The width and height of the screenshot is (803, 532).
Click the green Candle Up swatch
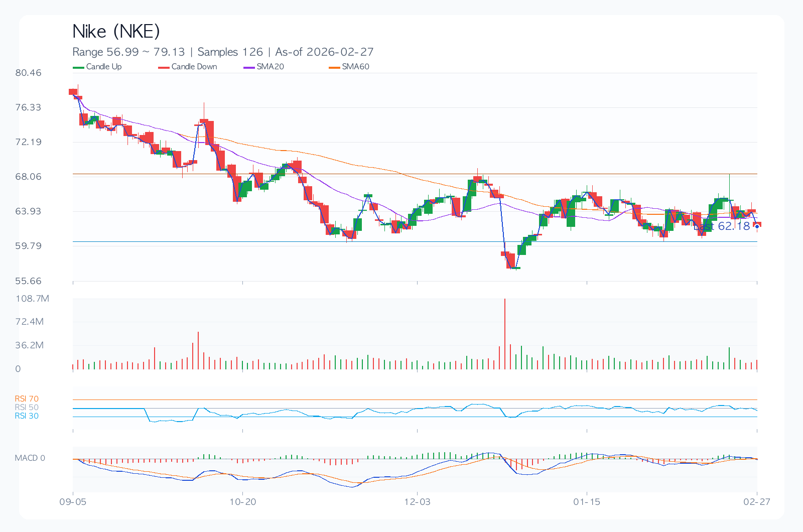pyautogui.click(x=79, y=67)
